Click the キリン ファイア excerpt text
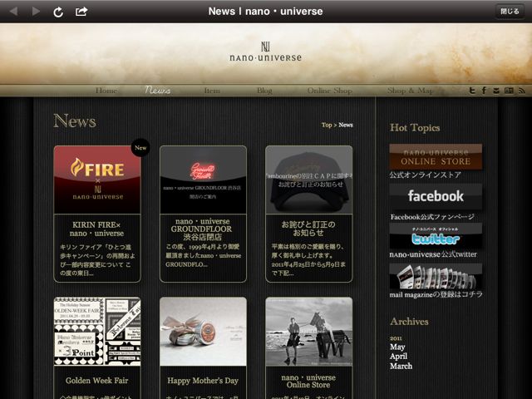The width and height of the screenshot is (532, 399). pos(97,260)
